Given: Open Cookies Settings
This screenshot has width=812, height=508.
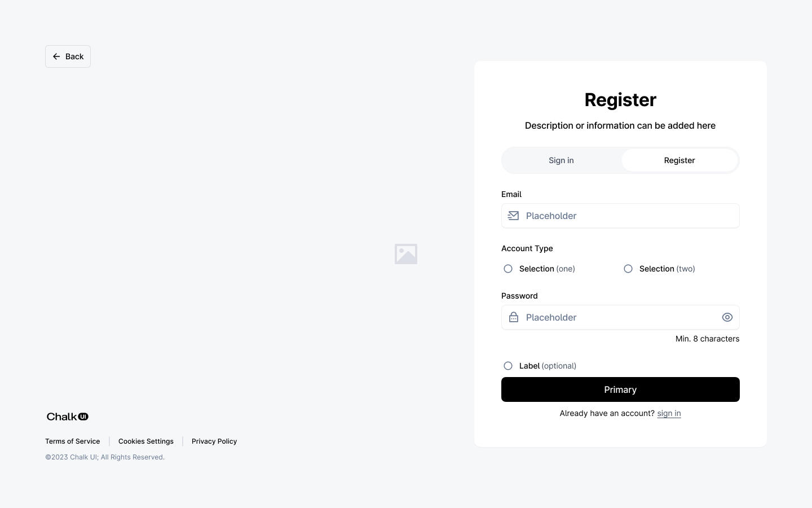Looking at the screenshot, I should pyautogui.click(x=145, y=441).
